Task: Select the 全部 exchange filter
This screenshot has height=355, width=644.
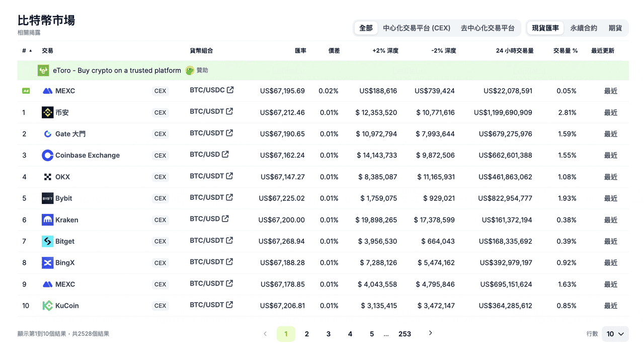Action: [366, 28]
